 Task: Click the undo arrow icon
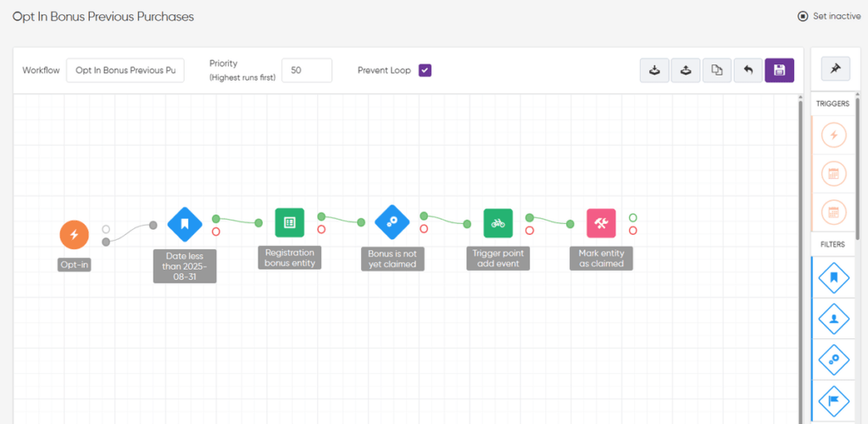748,70
